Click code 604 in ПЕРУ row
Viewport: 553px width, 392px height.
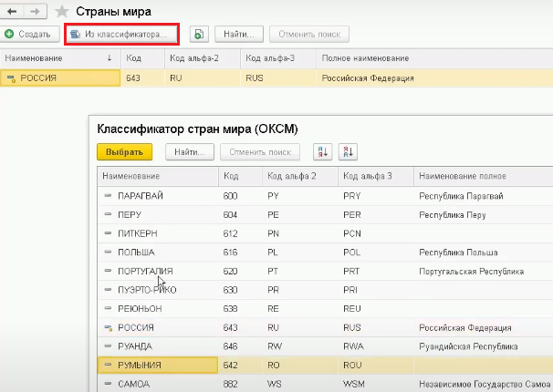(x=230, y=215)
